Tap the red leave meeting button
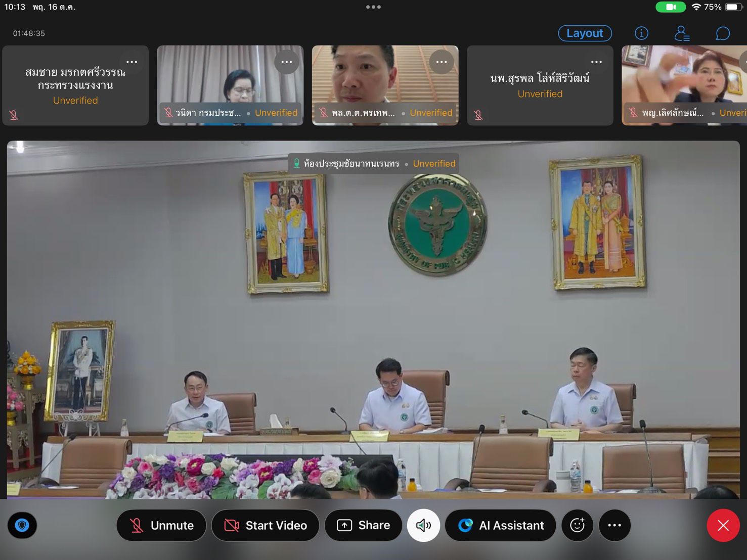 coord(723,525)
